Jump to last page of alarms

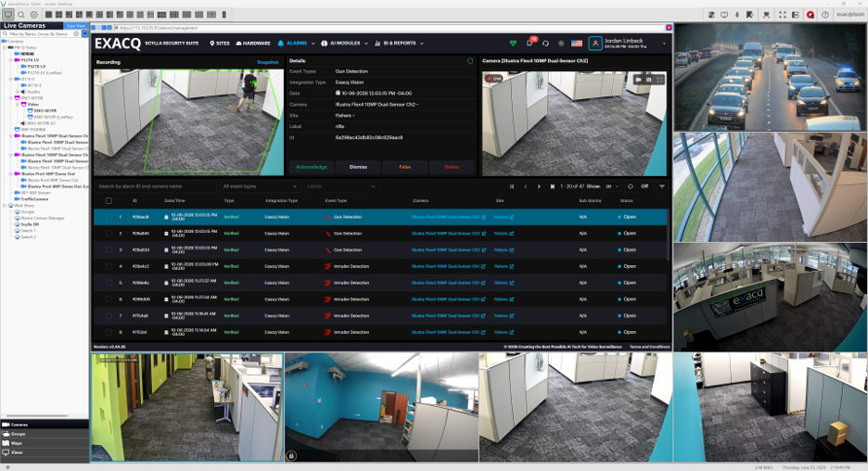552,186
